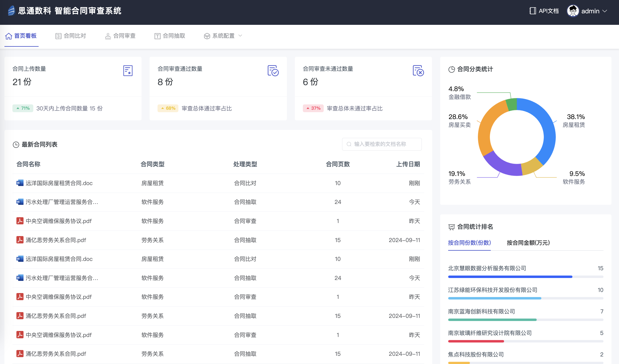The width and height of the screenshot is (619, 364).
Task: Click the 思通数科 logo icon
Action: click(x=11, y=11)
